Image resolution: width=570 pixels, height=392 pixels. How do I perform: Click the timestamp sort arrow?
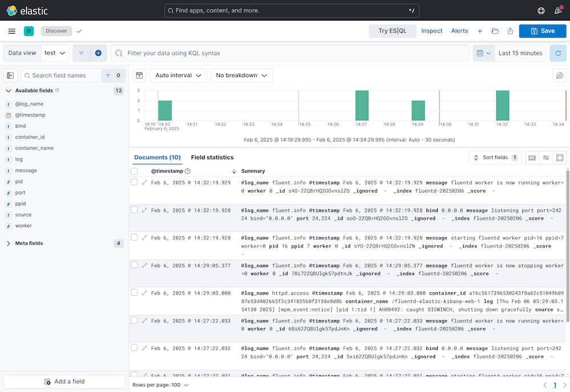coord(234,171)
